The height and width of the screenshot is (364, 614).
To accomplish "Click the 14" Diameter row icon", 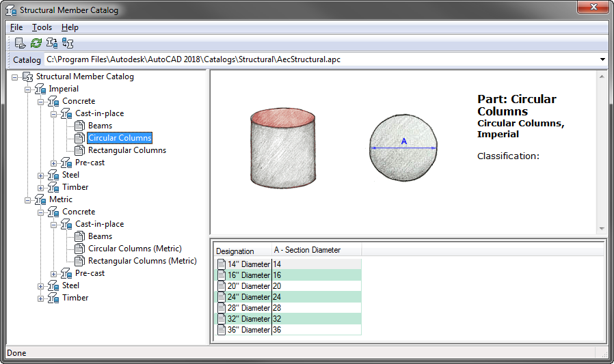I will pos(221,264).
